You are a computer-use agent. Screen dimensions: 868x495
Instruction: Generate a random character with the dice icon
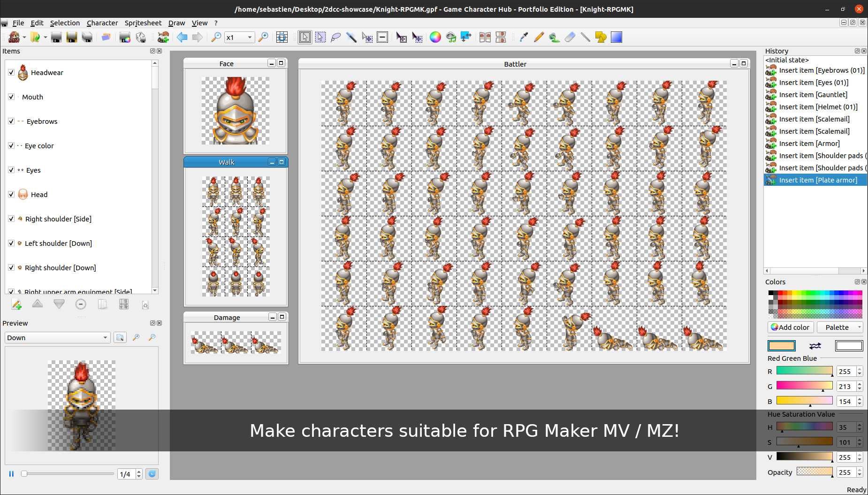[x=140, y=37]
